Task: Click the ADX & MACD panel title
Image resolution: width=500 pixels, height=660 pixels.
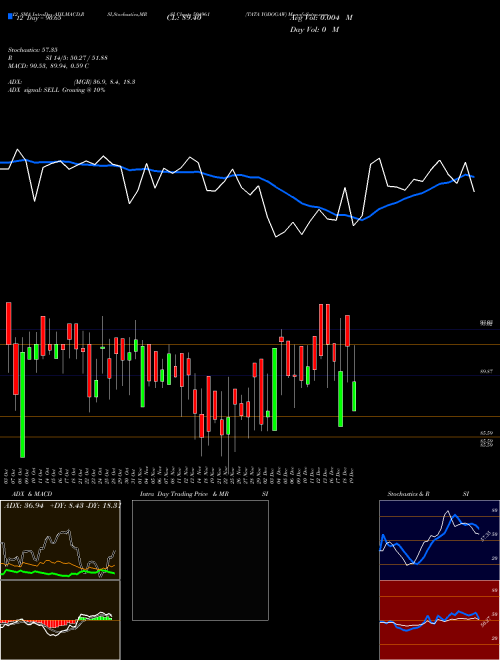Action: (x=32, y=494)
